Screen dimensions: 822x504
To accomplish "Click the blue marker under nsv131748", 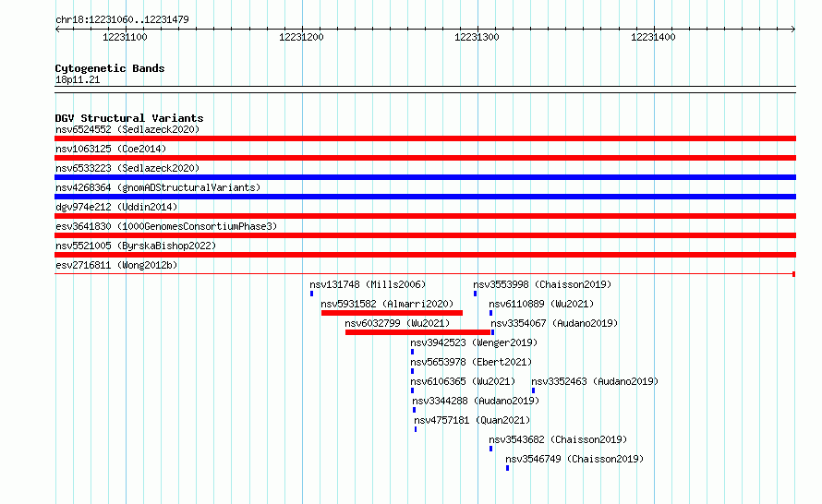I will pos(311,294).
